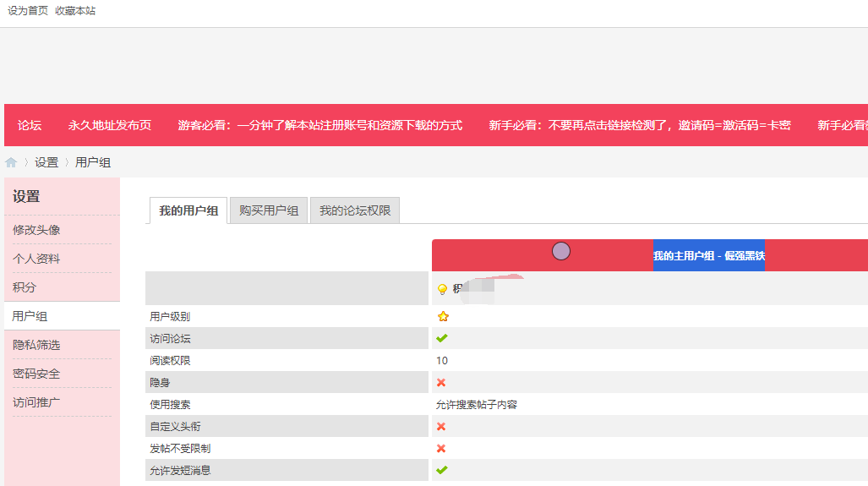Click the green checkmark for 访问论坛
The image size is (868, 486).
pos(442,338)
